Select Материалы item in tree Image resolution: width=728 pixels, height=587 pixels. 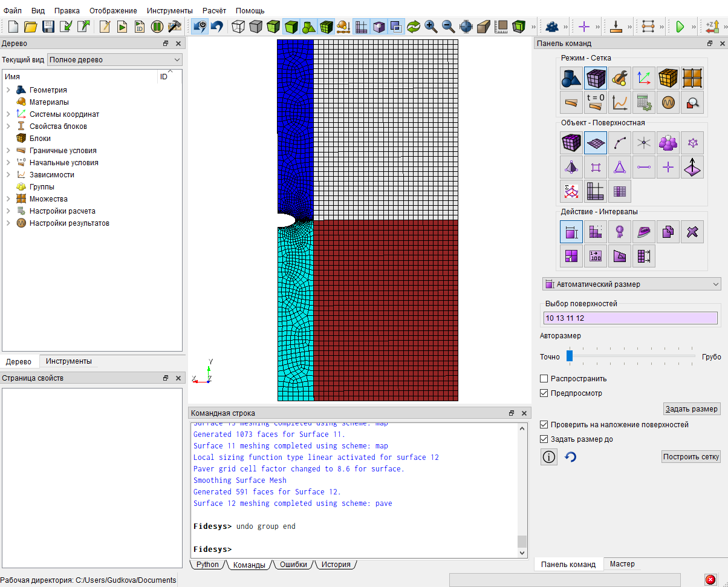point(49,102)
